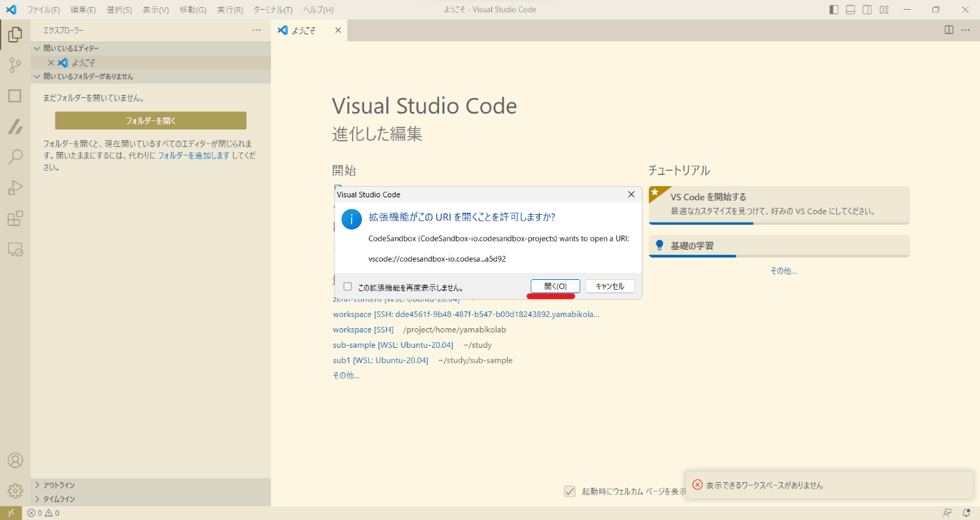Click the VS Code logo in title bar
The width and height of the screenshot is (980, 520).
point(10,10)
